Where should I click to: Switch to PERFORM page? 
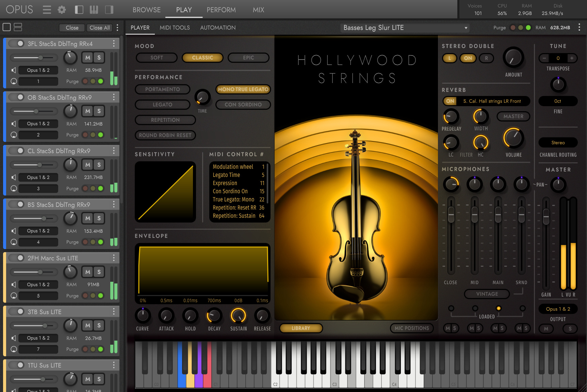coord(221,10)
